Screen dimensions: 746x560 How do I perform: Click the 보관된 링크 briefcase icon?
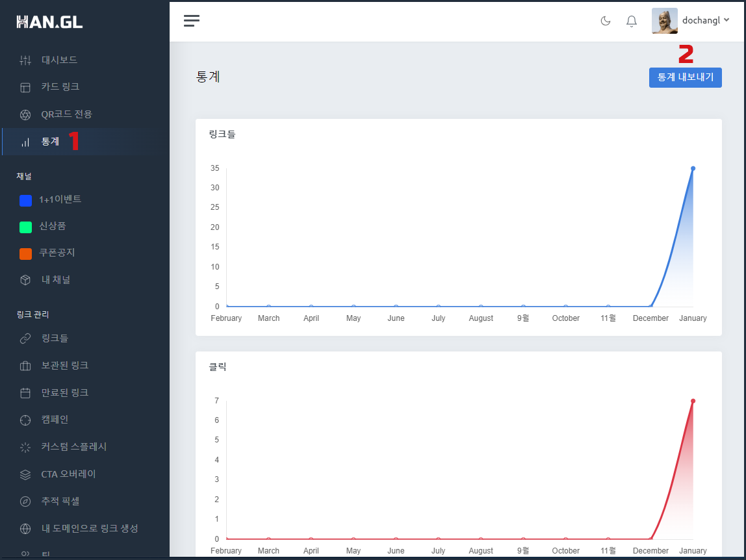pyautogui.click(x=25, y=366)
